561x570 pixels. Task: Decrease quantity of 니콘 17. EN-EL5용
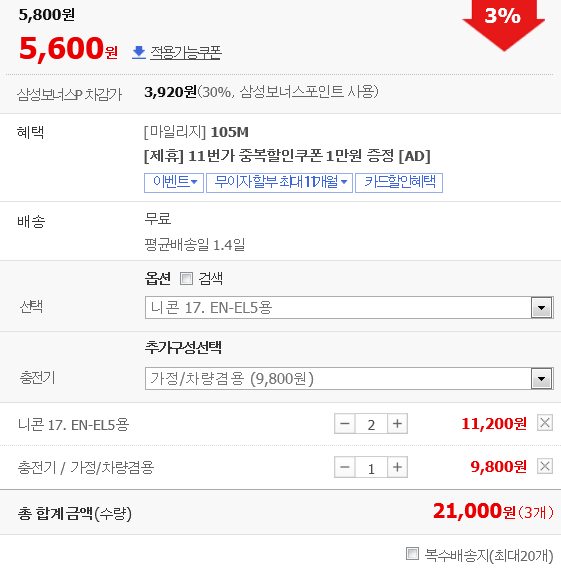pos(345,424)
